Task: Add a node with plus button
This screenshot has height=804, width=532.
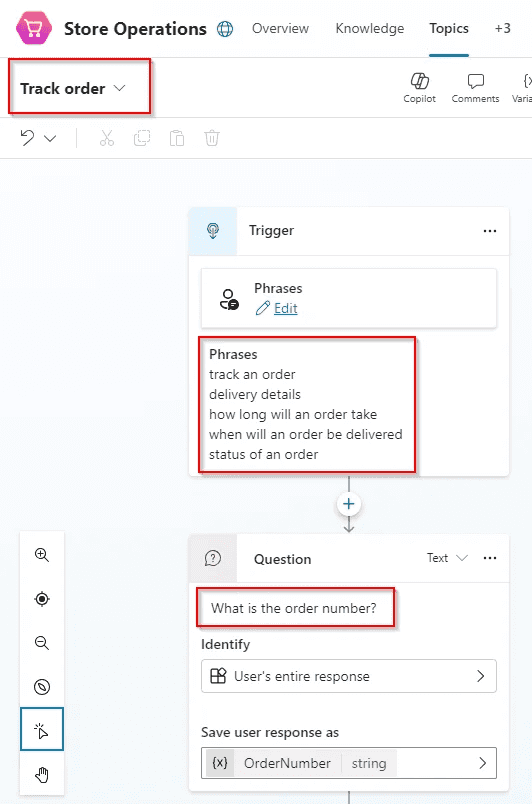Action: point(349,504)
